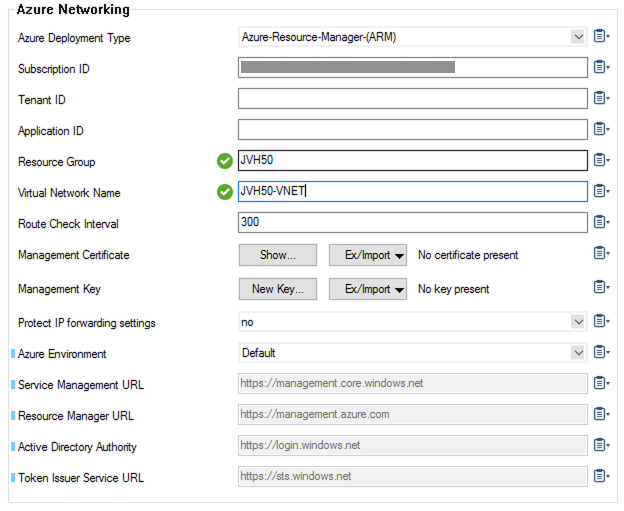Image resolution: width=624 pixels, height=511 pixels.
Task: Click the New Key... button
Action: [x=278, y=289]
